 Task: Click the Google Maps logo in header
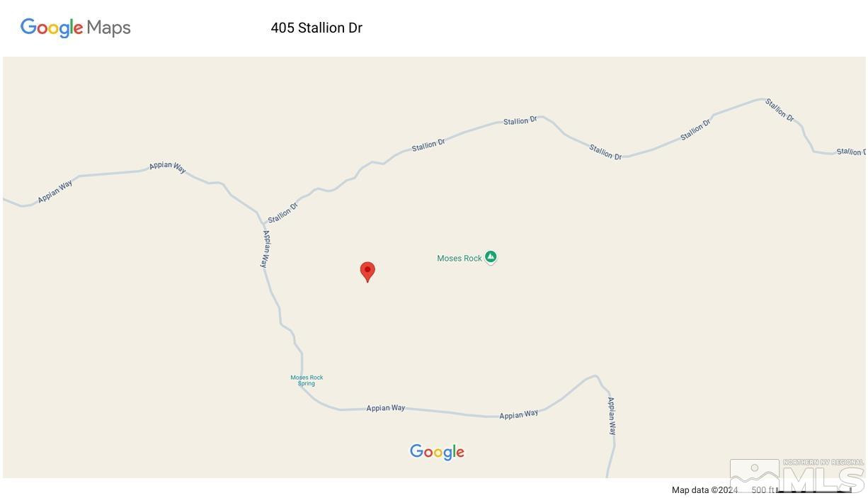click(76, 28)
